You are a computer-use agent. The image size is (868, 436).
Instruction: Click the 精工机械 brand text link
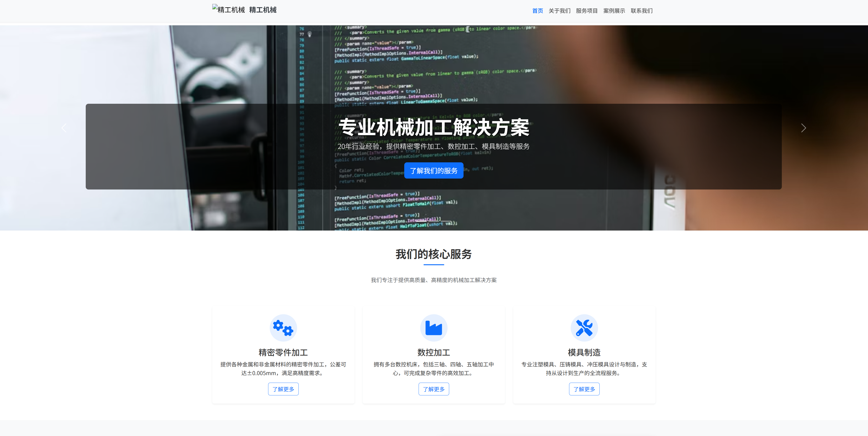click(263, 10)
